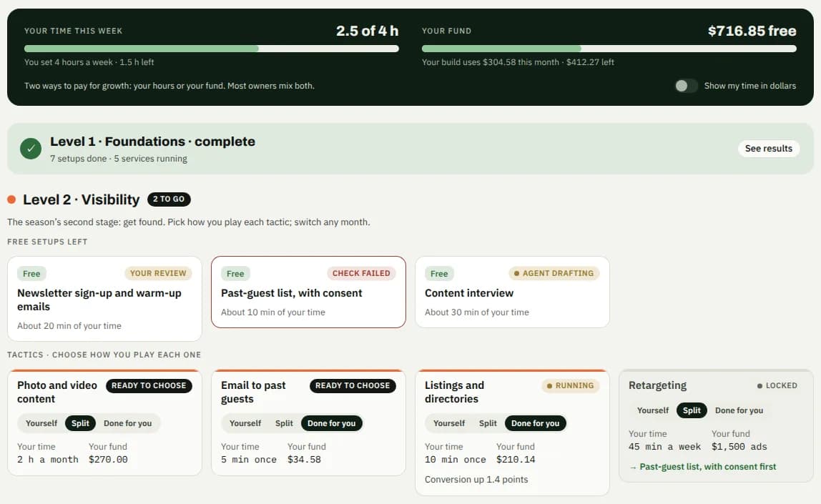Open the Content interview setup card
Screen dimensions: 821x504
point(512,292)
